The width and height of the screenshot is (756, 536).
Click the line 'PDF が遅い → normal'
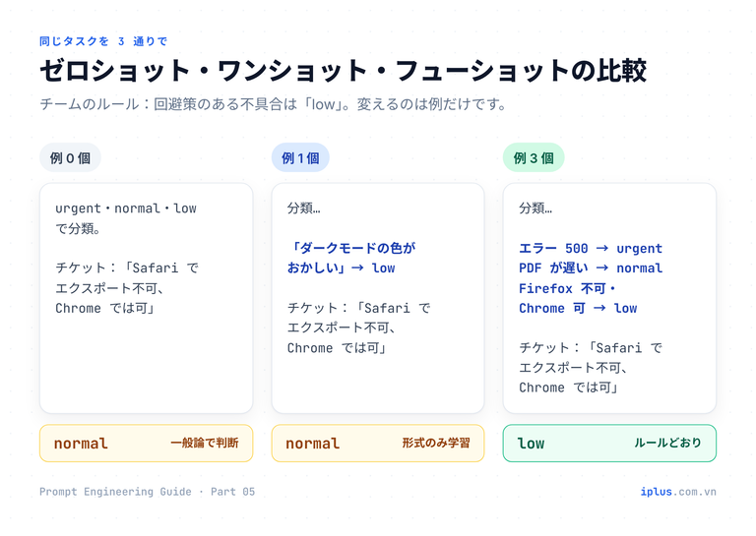pyautogui.click(x=591, y=268)
